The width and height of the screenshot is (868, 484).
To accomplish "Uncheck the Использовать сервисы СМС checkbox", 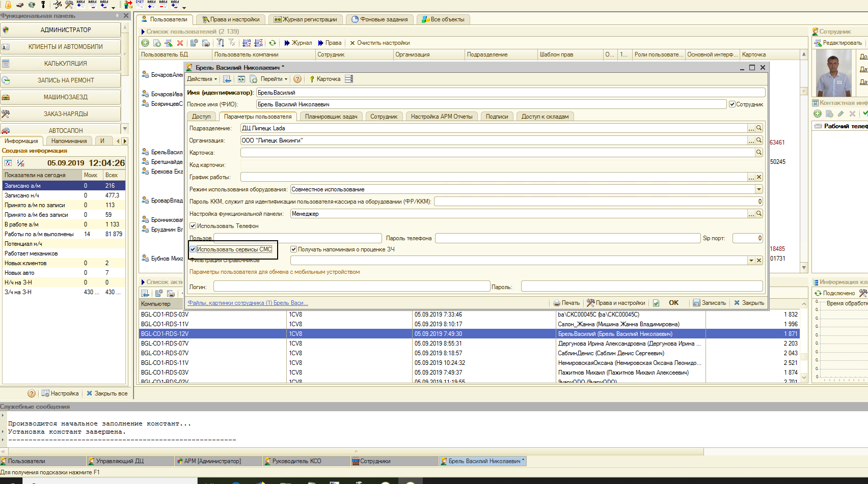I will (x=193, y=249).
